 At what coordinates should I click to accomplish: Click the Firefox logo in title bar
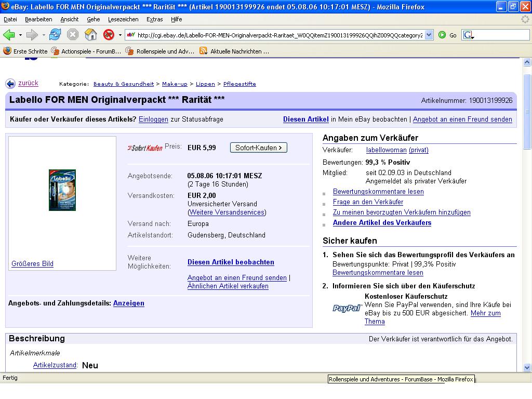click(5, 6)
